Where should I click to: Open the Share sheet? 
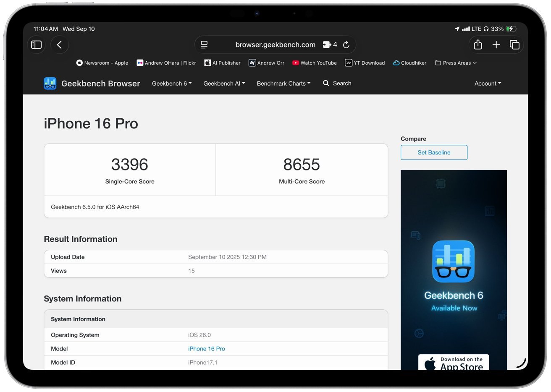pos(478,44)
